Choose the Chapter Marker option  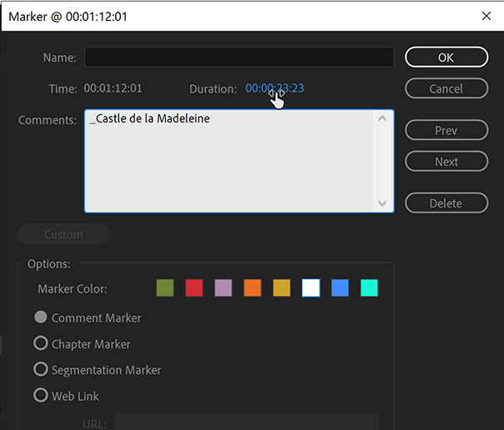[x=40, y=343]
